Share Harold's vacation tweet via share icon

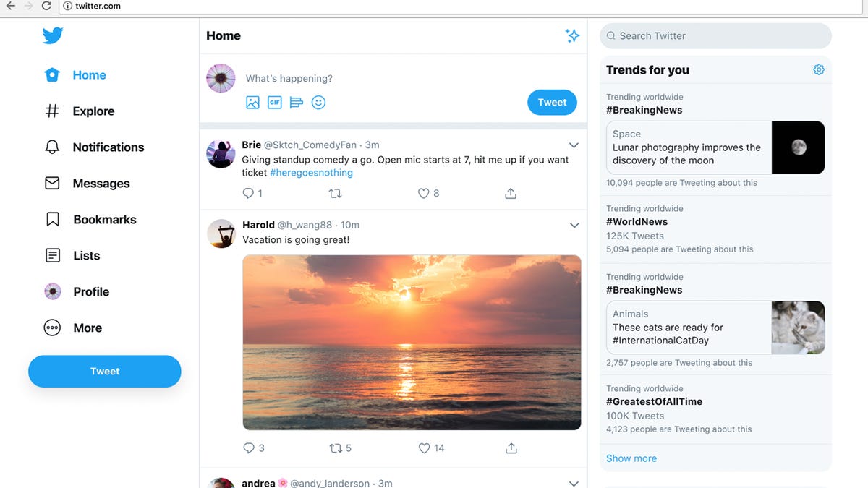pyautogui.click(x=511, y=448)
